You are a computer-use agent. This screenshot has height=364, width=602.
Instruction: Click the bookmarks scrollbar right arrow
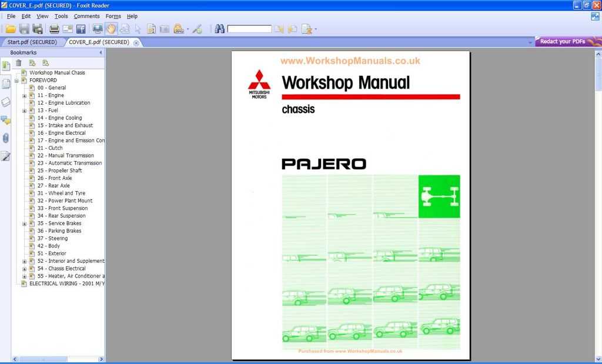101,359
